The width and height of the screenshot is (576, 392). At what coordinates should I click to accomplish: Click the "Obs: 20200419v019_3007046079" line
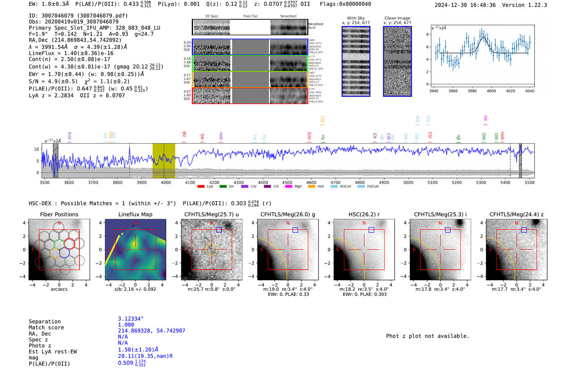(74, 22)
